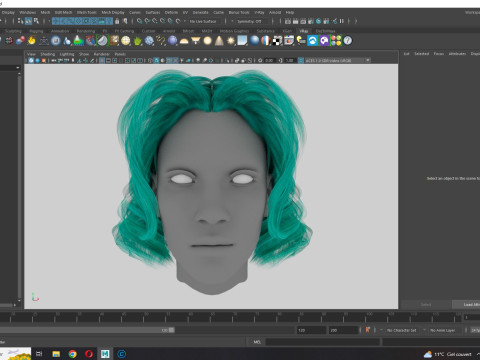Open the Arnold menu

275,12
